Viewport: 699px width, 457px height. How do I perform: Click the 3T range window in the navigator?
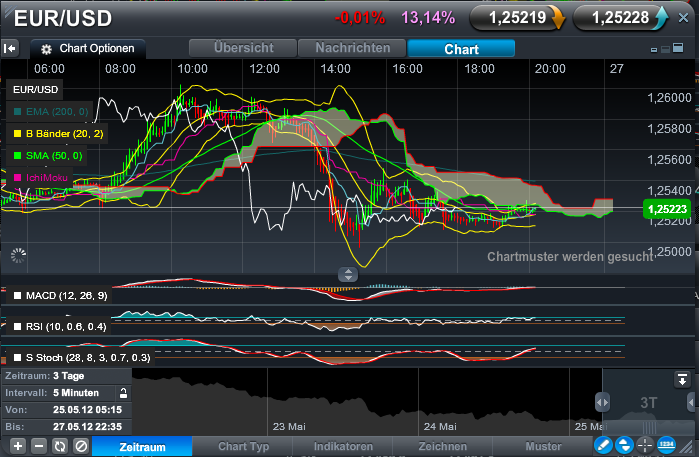click(648, 403)
